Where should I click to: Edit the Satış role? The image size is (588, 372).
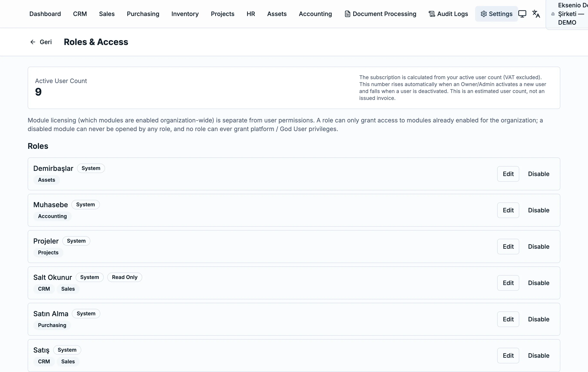(508, 356)
